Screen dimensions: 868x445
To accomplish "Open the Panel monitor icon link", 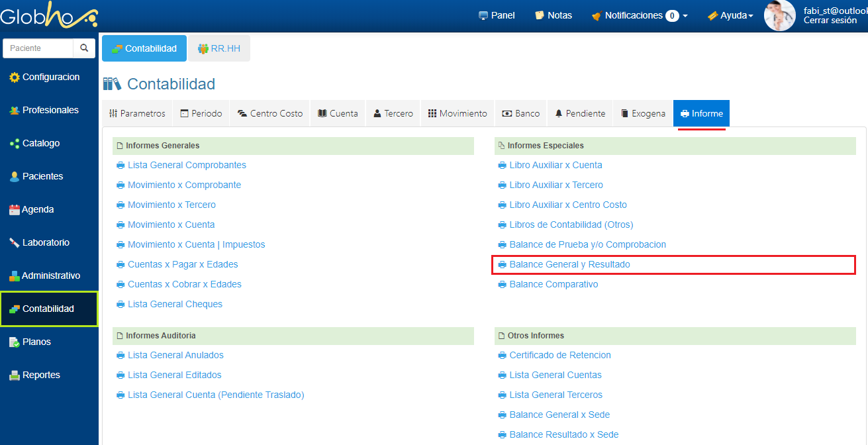I will pyautogui.click(x=497, y=15).
